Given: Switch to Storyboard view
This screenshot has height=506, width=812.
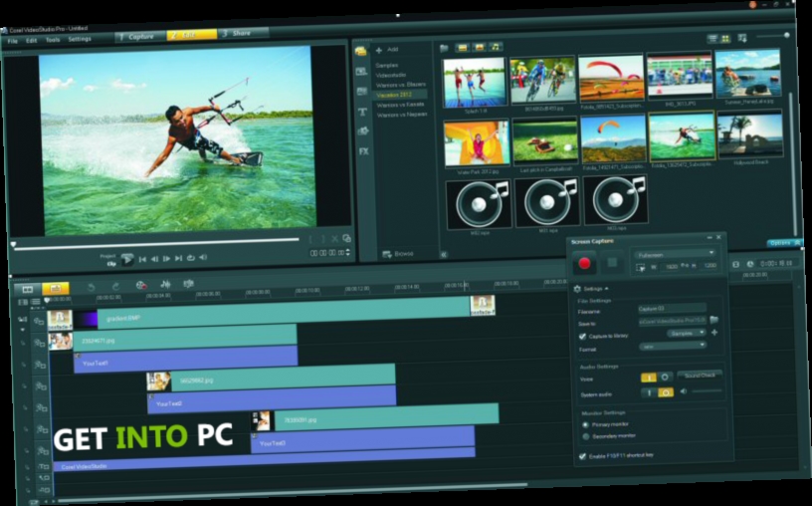Looking at the screenshot, I should click(x=28, y=289).
